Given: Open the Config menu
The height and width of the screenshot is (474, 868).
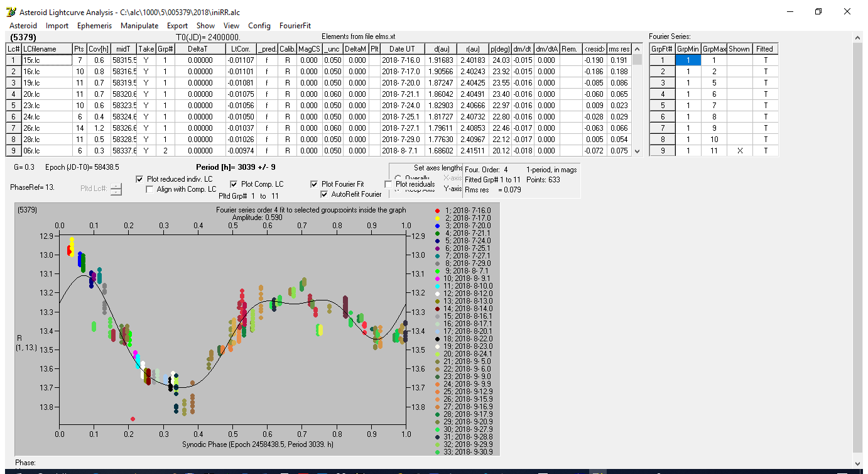Looking at the screenshot, I should tap(259, 26).
